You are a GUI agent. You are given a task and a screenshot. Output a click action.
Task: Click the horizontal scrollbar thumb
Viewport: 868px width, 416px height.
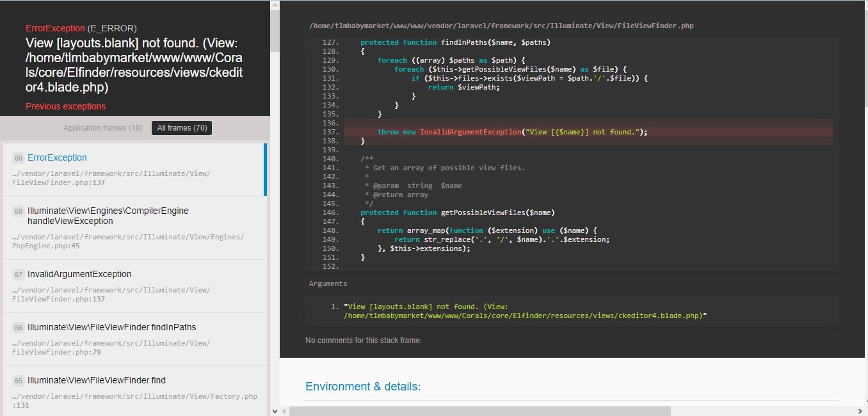479,411
